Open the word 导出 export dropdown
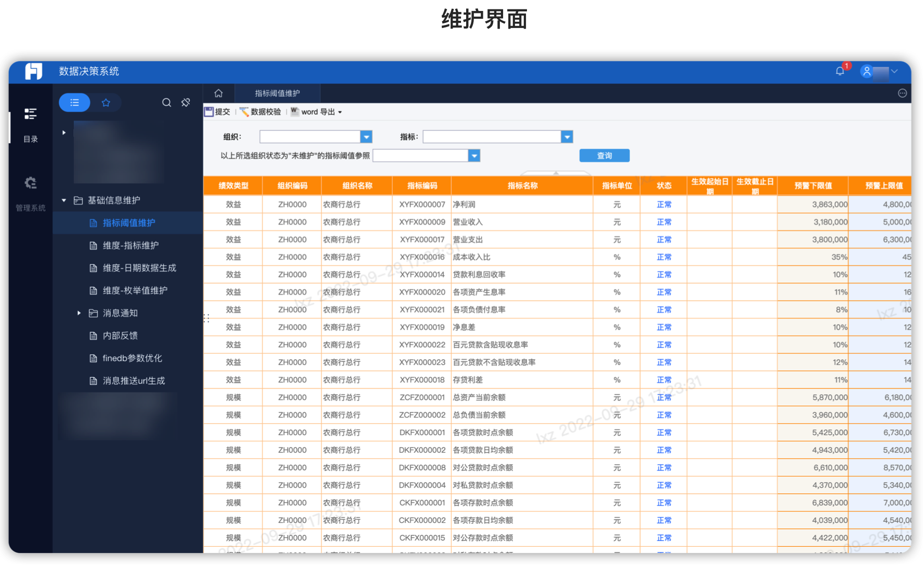The image size is (924, 567). click(x=316, y=112)
